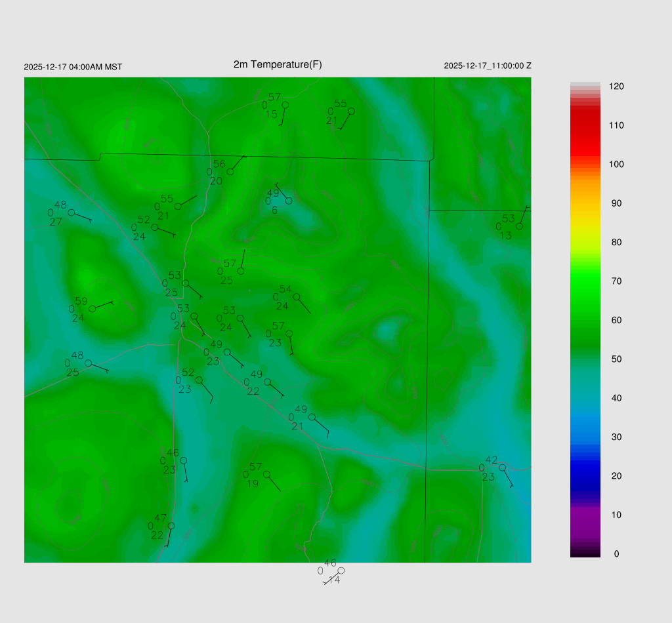
Task: Pick the red band near 110 on colorbar
Action: [x=585, y=125]
